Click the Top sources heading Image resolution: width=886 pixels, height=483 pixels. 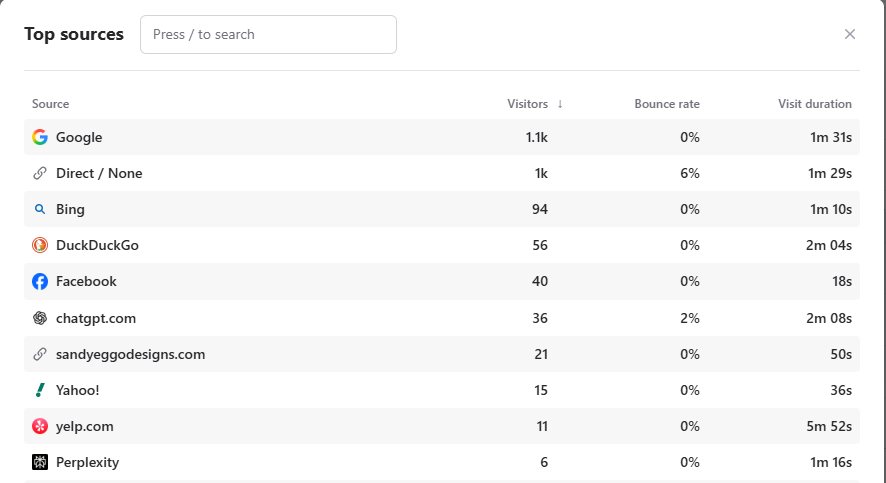(74, 34)
